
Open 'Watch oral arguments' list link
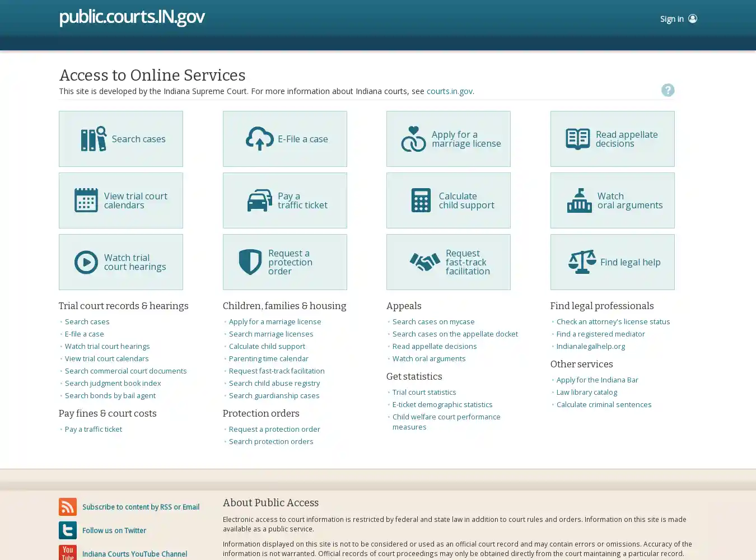point(429,358)
